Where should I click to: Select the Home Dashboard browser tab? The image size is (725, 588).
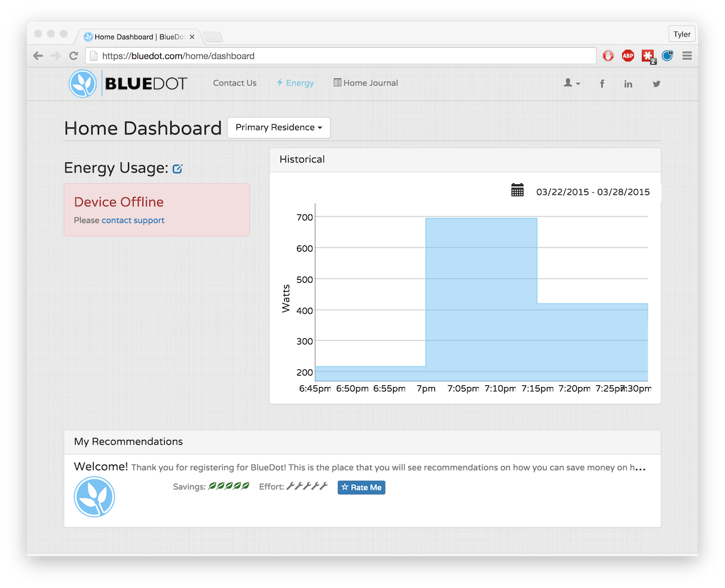coord(139,36)
